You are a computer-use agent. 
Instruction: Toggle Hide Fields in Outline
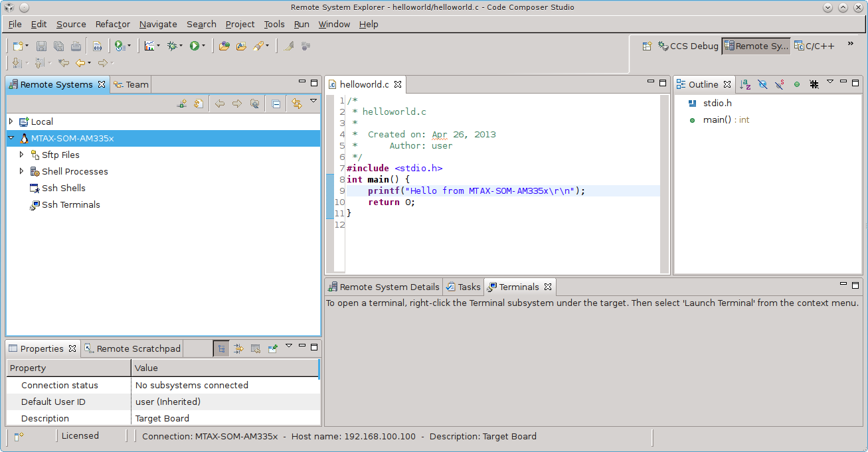pos(762,84)
